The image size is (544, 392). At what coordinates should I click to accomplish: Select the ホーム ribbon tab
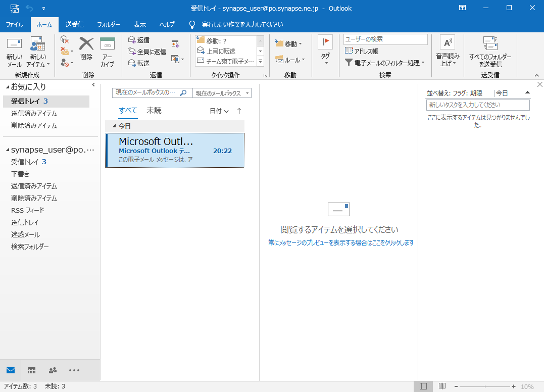[x=44, y=25]
